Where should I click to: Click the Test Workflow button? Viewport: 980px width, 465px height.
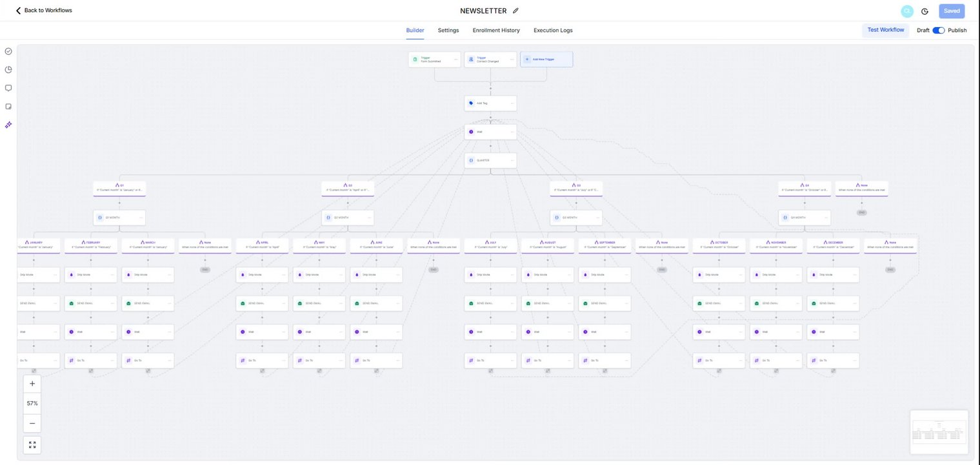(x=885, y=30)
